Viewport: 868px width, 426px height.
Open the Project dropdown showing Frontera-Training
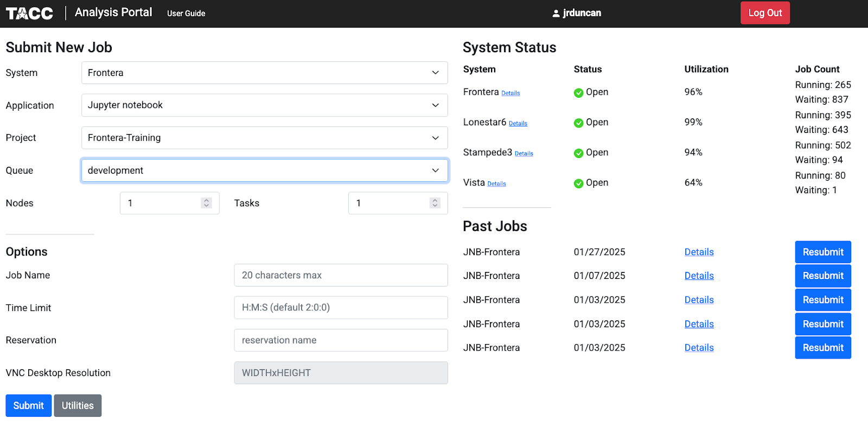click(x=265, y=138)
